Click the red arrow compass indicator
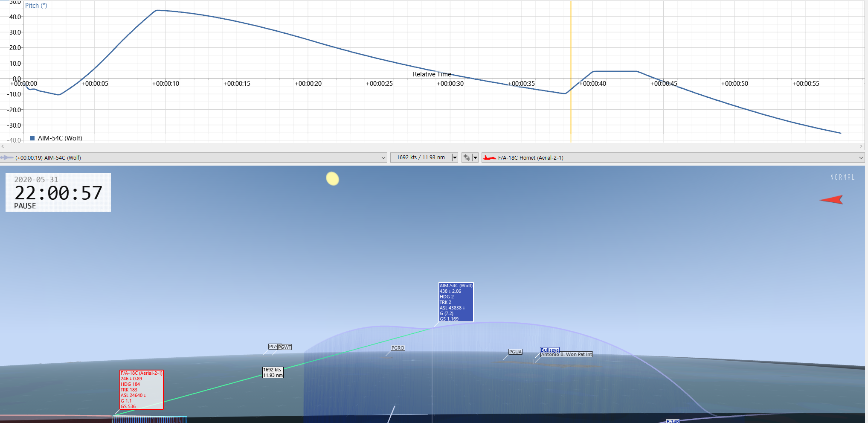 pyautogui.click(x=831, y=200)
